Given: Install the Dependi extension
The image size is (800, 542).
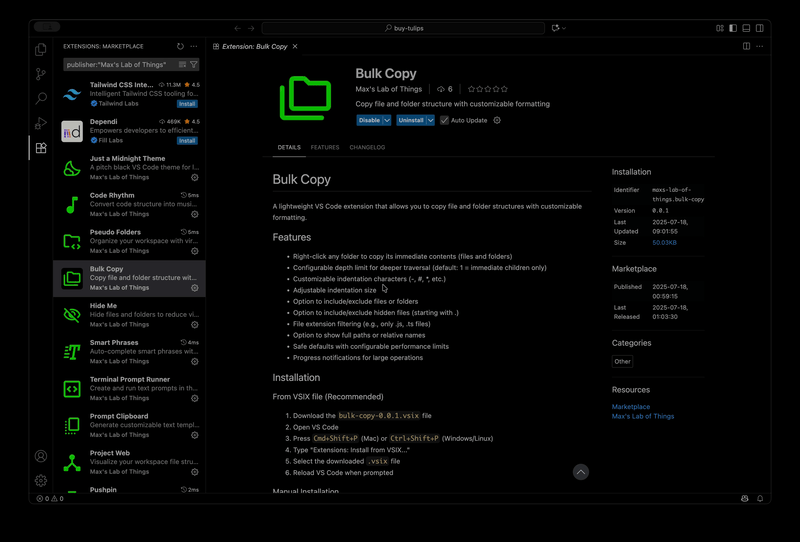Looking at the screenshot, I should pyautogui.click(x=187, y=140).
